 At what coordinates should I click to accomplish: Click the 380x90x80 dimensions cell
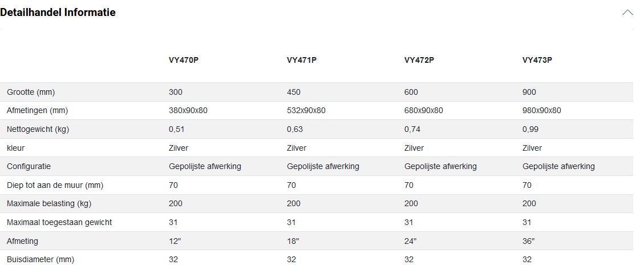click(188, 111)
